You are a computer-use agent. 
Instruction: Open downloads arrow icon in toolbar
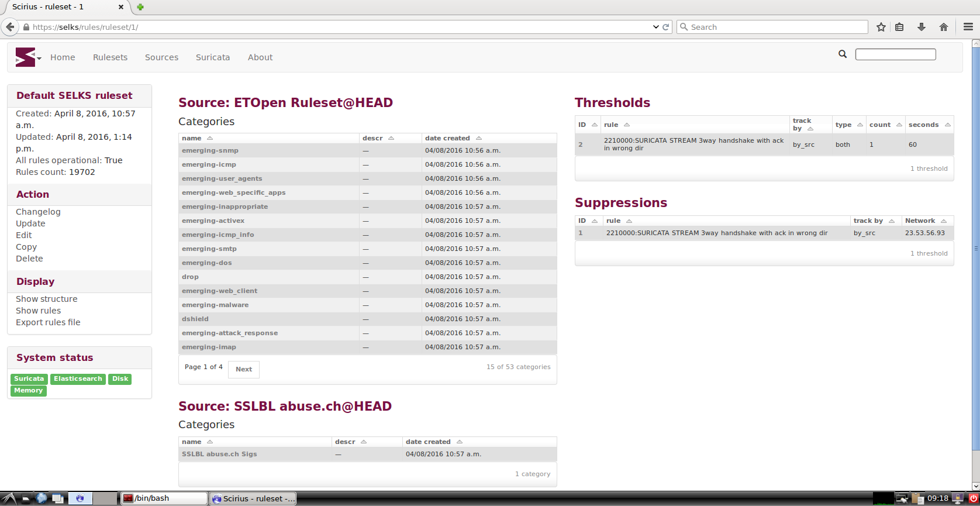[x=922, y=27]
